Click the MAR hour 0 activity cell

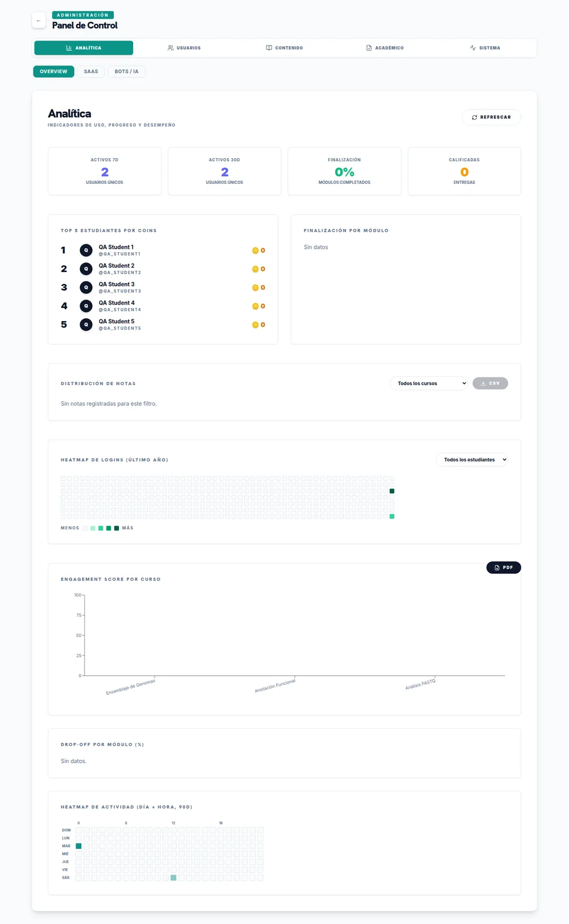pyautogui.click(x=79, y=846)
